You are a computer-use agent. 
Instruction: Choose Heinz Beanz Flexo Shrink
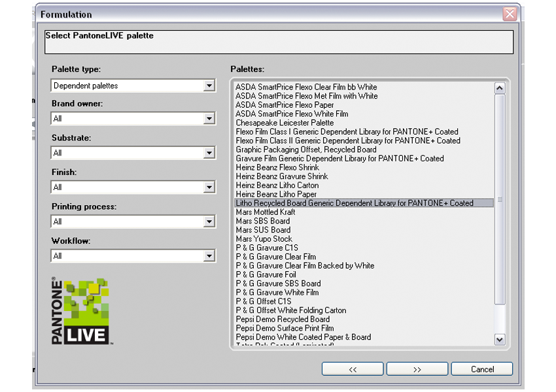277,167
